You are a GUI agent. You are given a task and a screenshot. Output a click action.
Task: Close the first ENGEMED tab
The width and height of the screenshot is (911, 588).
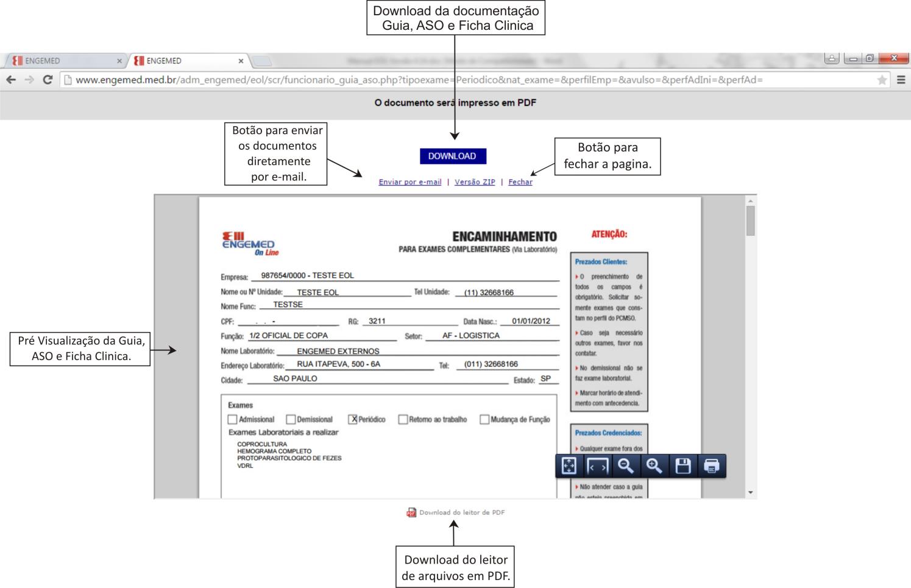[x=119, y=61]
